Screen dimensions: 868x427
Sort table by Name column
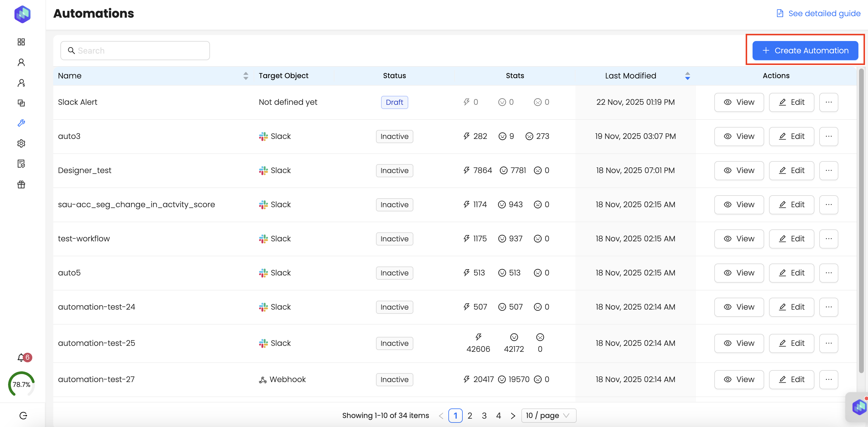click(246, 76)
